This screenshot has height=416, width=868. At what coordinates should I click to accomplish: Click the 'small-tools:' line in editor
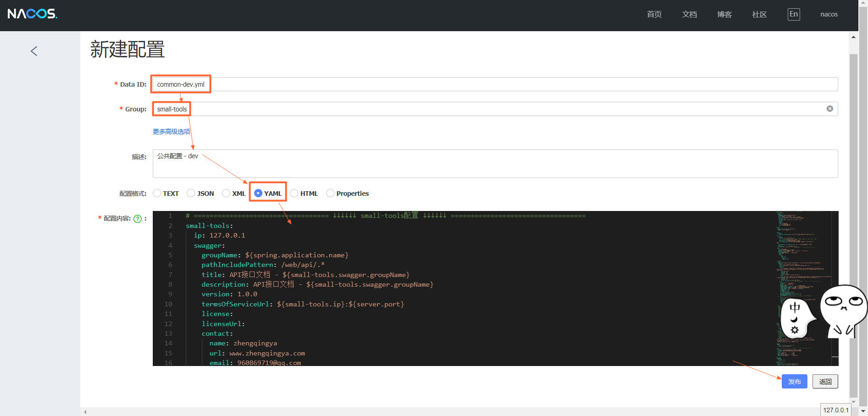click(x=209, y=226)
